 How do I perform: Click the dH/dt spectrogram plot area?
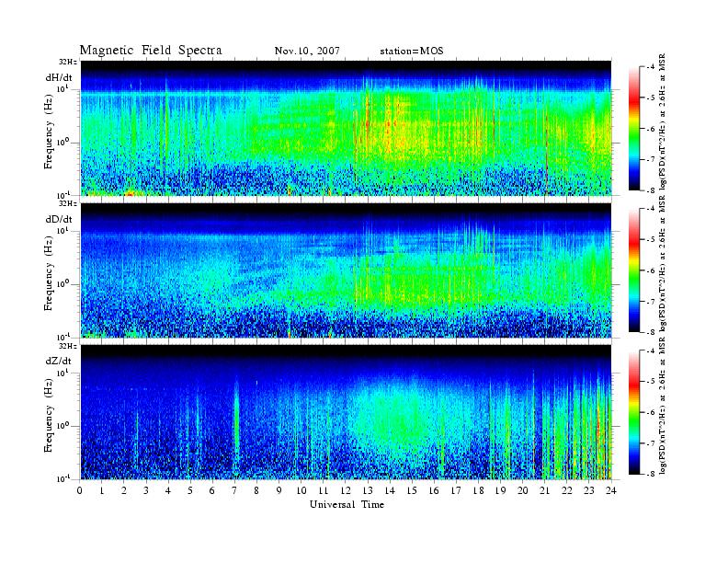point(346,128)
